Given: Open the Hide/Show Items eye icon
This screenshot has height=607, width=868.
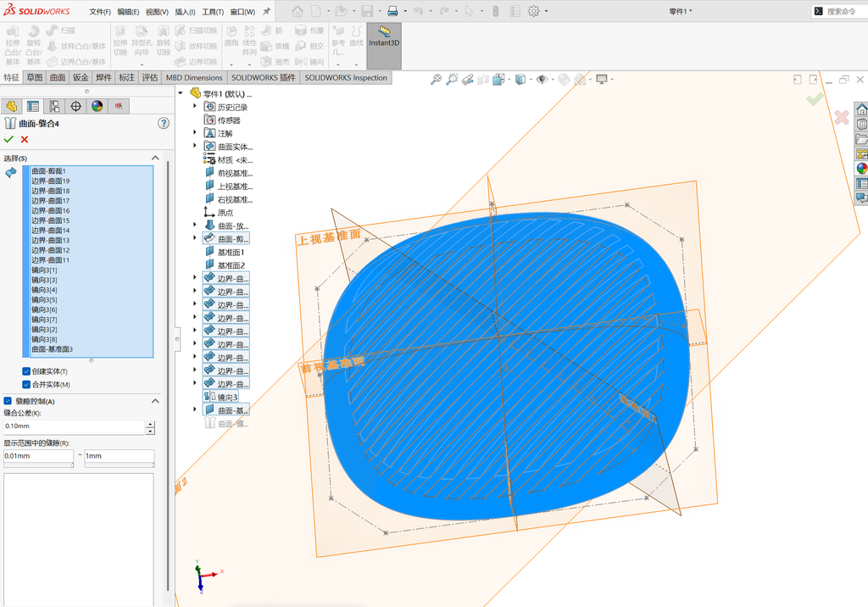Looking at the screenshot, I should click(x=542, y=79).
